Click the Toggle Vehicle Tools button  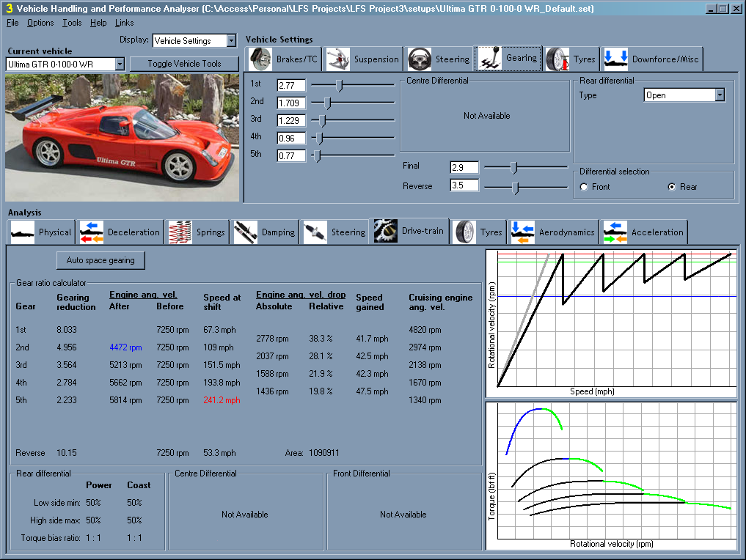pyautogui.click(x=184, y=64)
